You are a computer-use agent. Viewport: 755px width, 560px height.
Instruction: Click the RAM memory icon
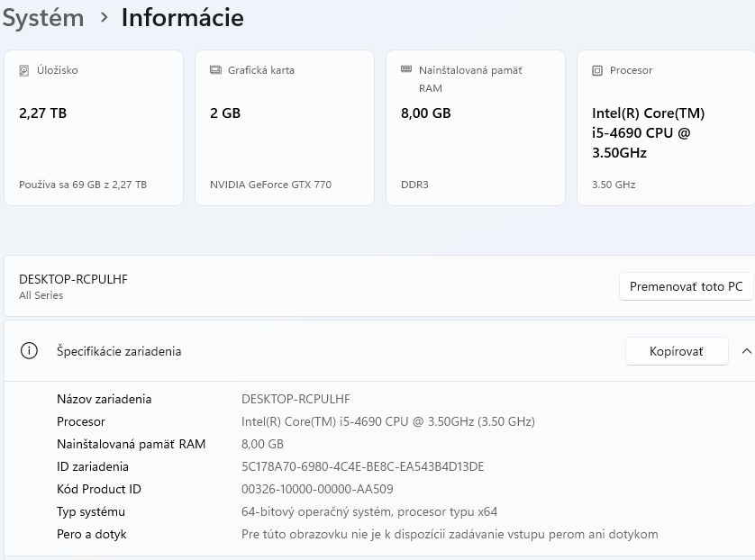406,70
